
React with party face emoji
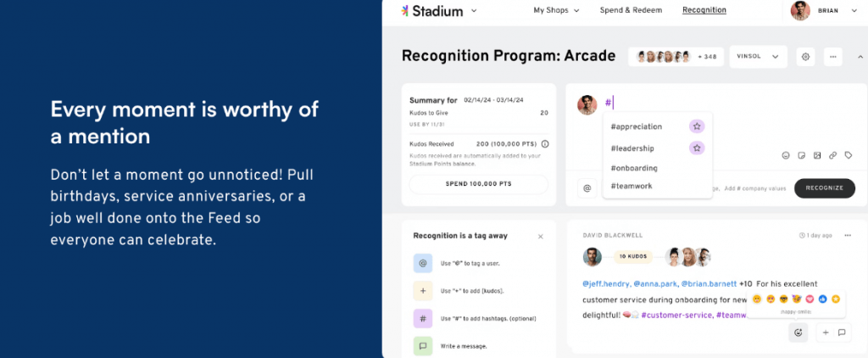point(797,299)
